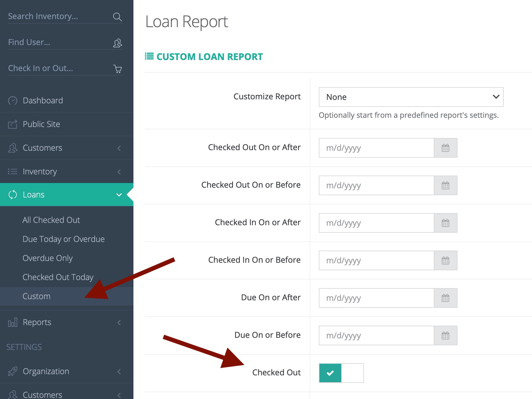Click the Customers icon under Settings
Screen dimensions: 532x399
(x=13, y=394)
